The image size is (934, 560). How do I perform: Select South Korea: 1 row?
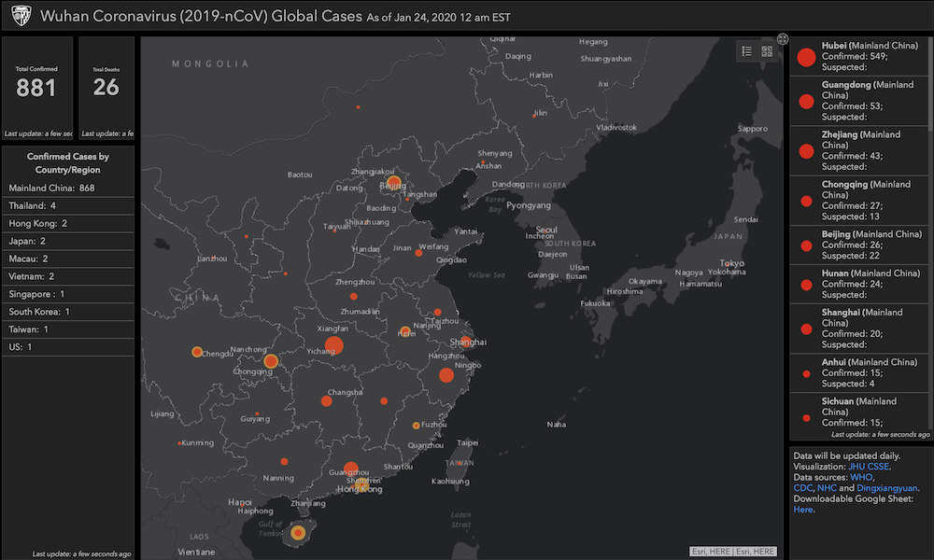point(68,312)
